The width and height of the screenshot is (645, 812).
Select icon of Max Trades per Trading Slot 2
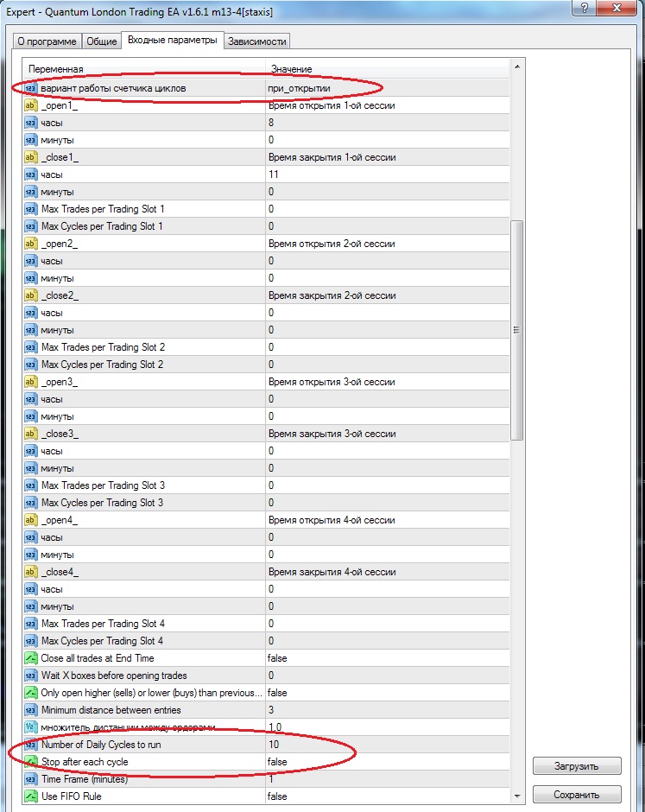31,347
